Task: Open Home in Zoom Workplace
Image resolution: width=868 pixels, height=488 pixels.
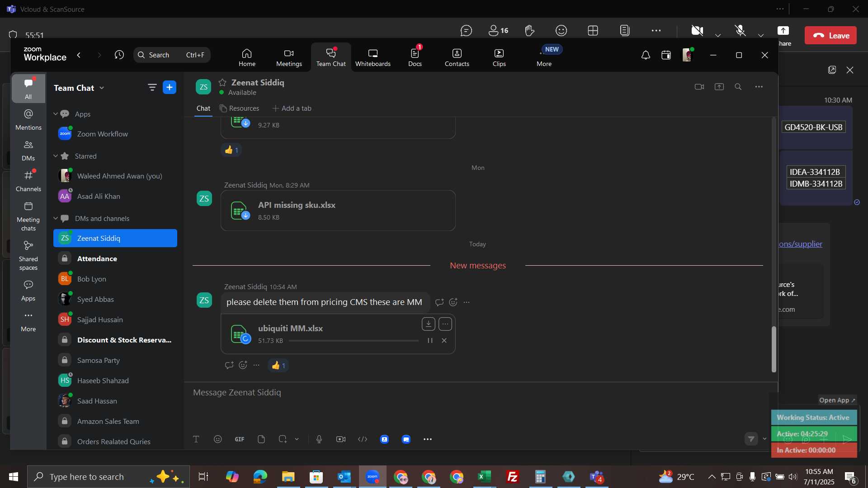Action: [x=247, y=57]
